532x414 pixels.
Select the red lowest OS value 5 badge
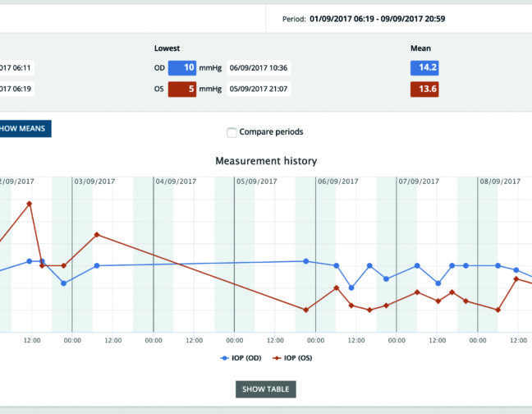[x=181, y=90]
